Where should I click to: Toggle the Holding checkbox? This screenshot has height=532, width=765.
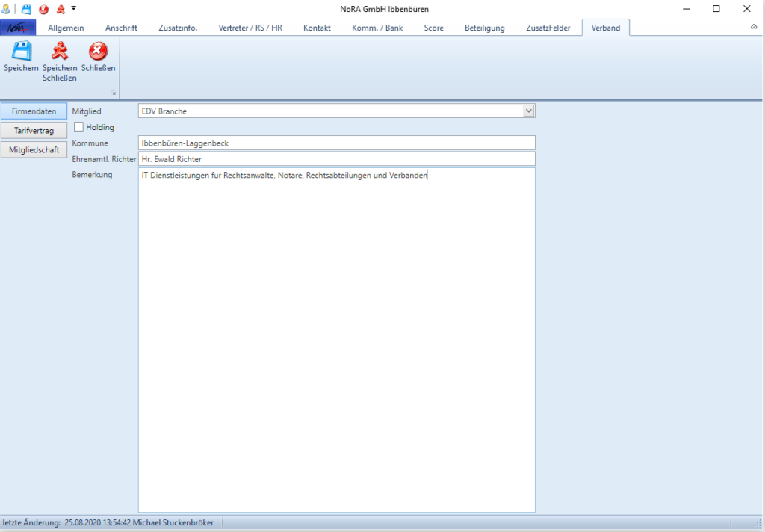tap(79, 127)
